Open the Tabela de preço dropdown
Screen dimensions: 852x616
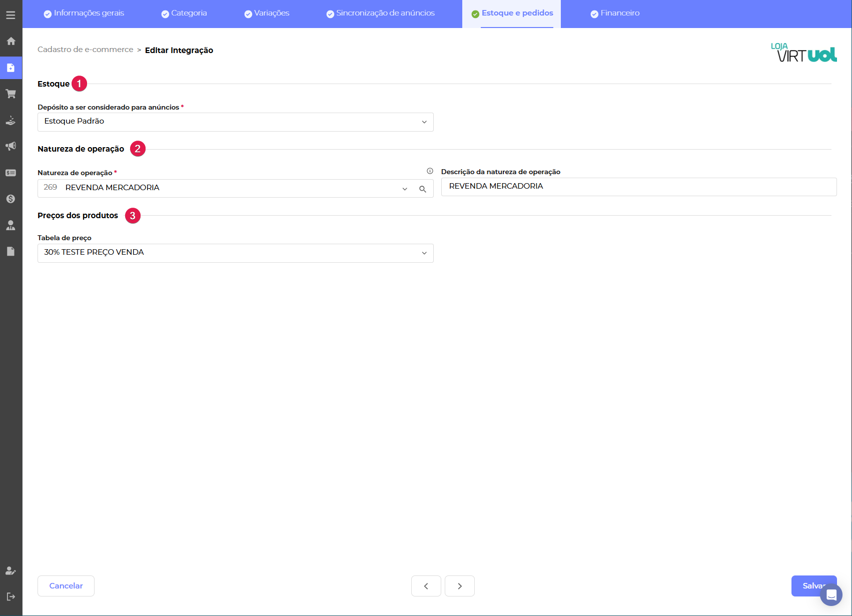point(424,253)
